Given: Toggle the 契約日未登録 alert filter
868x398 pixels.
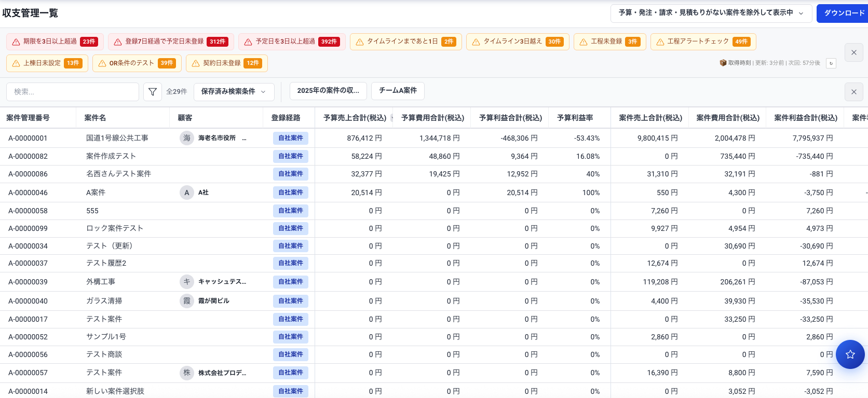Looking at the screenshot, I should pyautogui.click(x=226, y=63).
